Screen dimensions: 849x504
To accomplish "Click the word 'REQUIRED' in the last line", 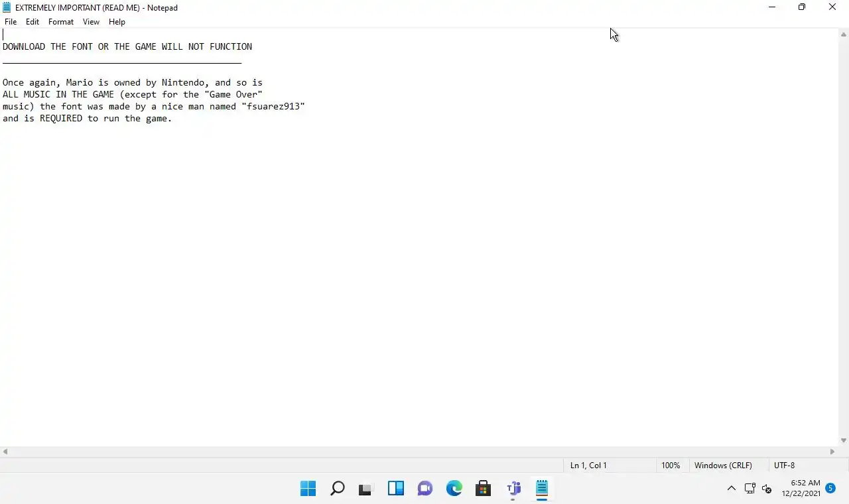I will 61,118.
